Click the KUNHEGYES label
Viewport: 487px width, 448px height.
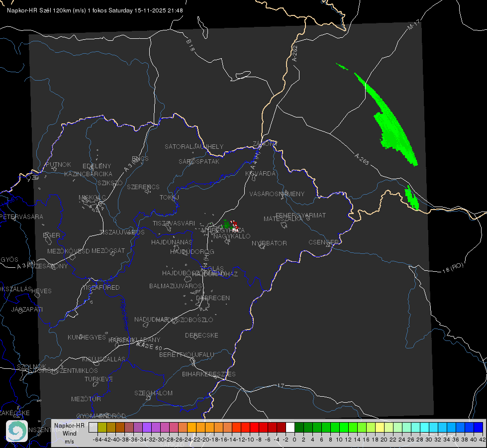(x=87, y=337)
